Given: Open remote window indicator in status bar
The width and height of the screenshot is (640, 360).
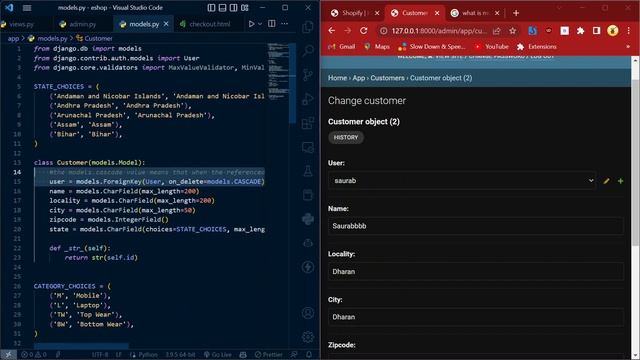Looking at the screenshot, I should (x=8, y=355).
